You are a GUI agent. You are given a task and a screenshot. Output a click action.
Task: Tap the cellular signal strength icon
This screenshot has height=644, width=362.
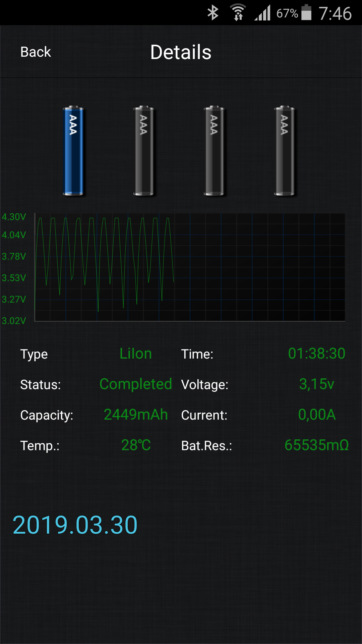[262, 13]
